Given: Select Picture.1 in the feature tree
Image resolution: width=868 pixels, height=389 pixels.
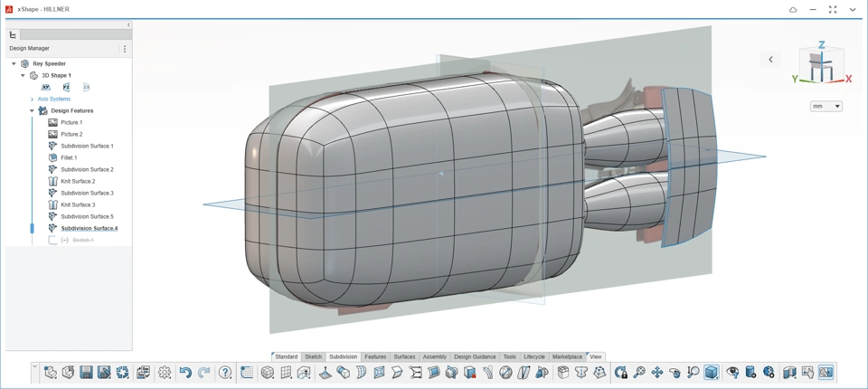Looking at the screenshot, I should point(71,122).
